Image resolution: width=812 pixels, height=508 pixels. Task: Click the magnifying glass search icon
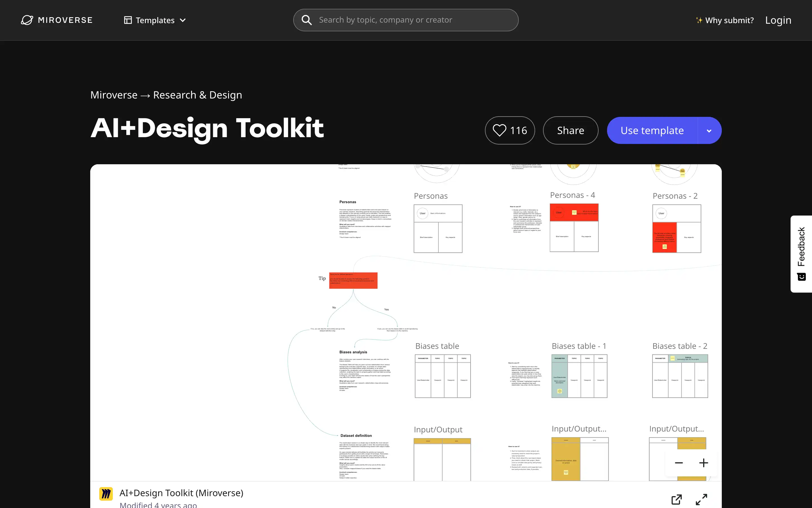[306, 20]
